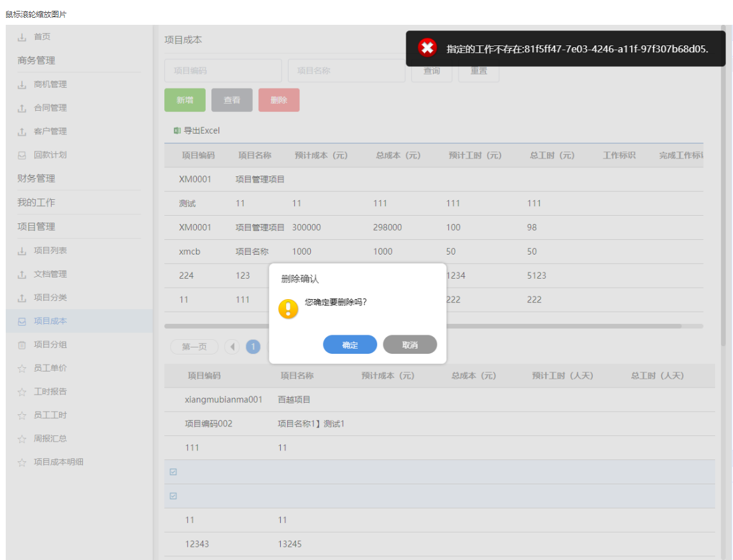Click the icon beside 文档管理
733x560 pixels.
(x=22, y=274)
